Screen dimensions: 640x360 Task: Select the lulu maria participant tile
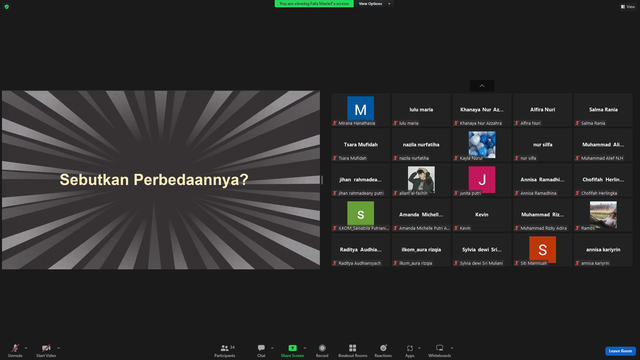coord(421,109)
